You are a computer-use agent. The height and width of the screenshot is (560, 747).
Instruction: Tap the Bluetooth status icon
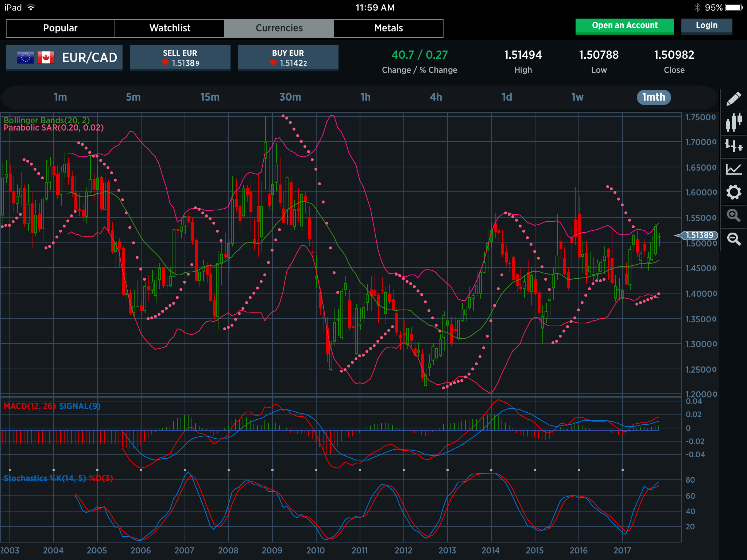coord(697,8)
